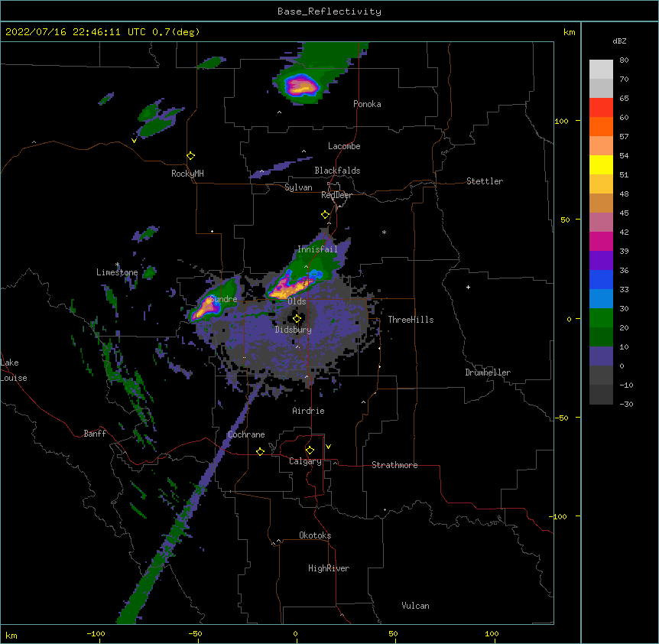The image size is (659, 644).
Task: Click the yellow 54 dBZ legend swatch
Action: 601,164
